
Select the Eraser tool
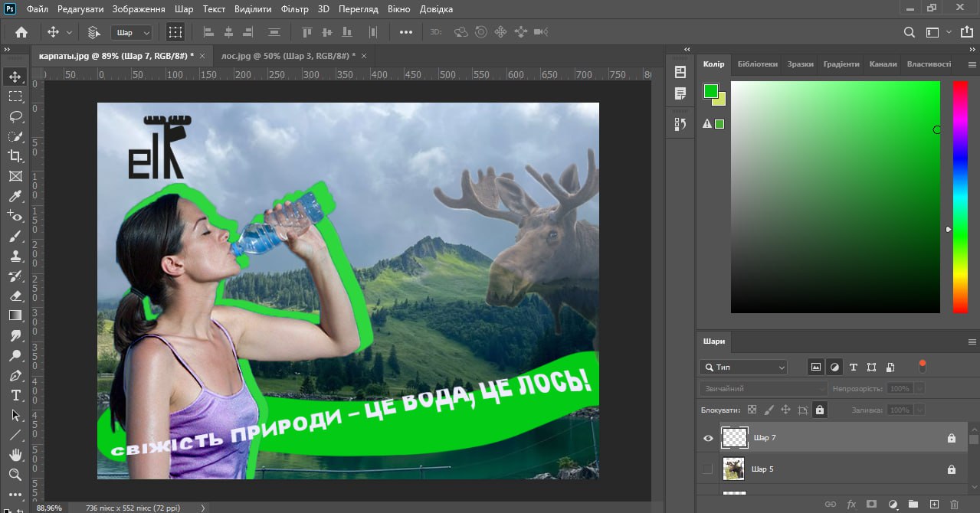[x=15, y=296]
